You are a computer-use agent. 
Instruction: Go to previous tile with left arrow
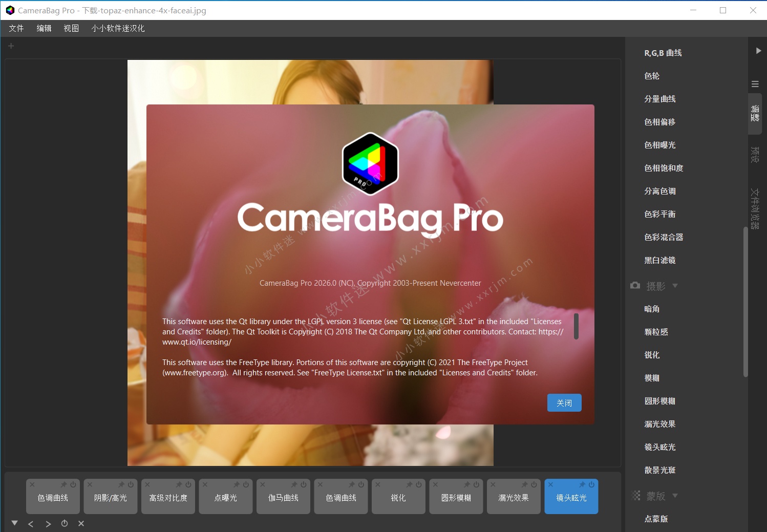pos(31,524)
